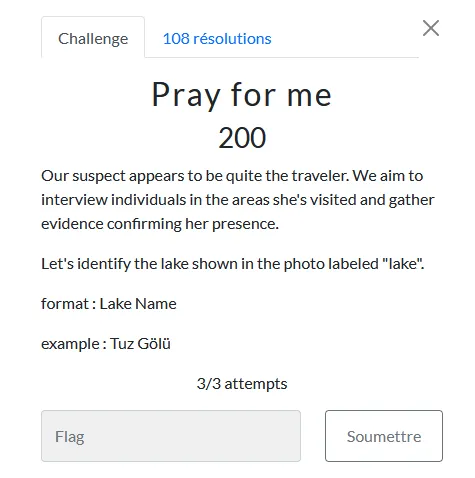Click the "evidence confirming her presence" line
475x478 pixels.
tap(160, 224)
